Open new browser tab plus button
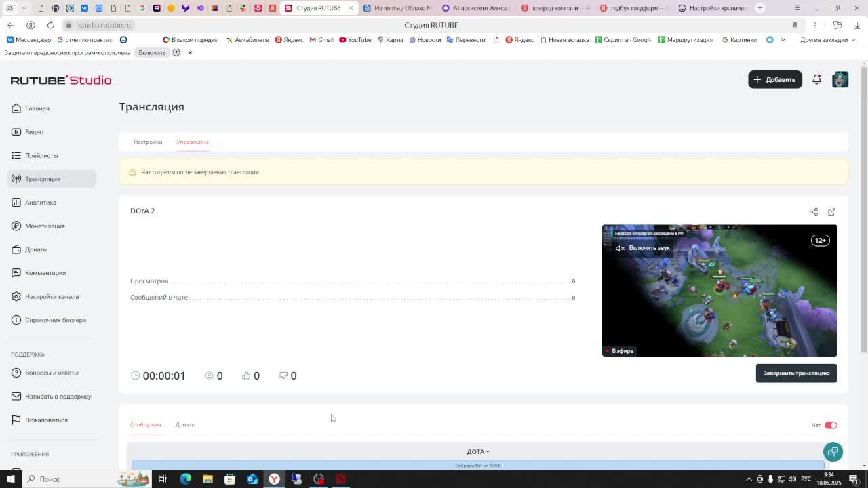 tap(760, 8)
